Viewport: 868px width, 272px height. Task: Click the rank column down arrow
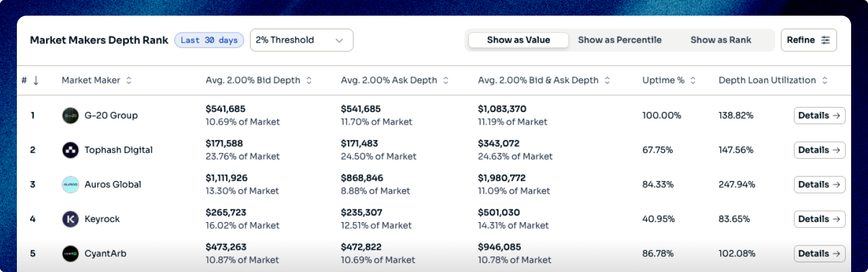[x=36, y=80]
